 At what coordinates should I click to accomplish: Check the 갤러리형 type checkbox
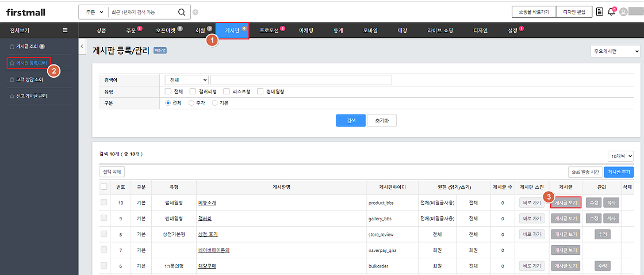click(193, 91)
